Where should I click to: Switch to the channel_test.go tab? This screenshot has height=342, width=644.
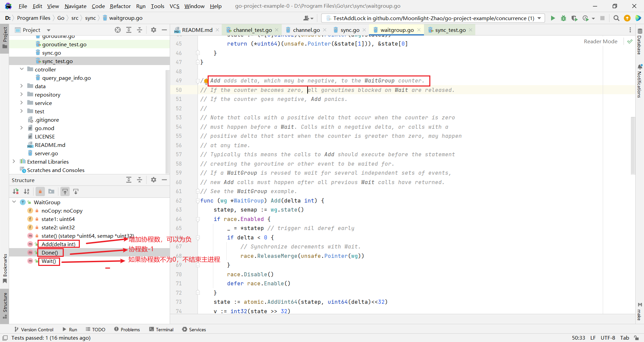(x=253, y=30)
